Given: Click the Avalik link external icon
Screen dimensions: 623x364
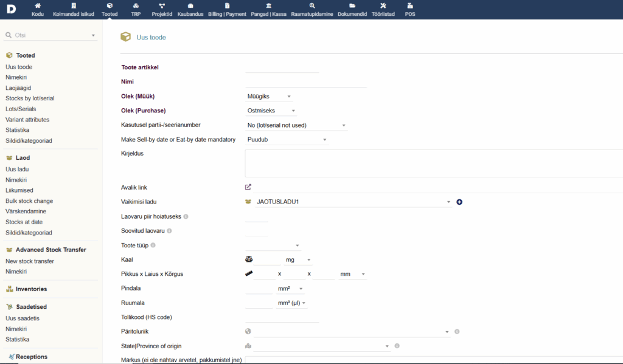Looking at the screenshot, I should tap(248, 187).
